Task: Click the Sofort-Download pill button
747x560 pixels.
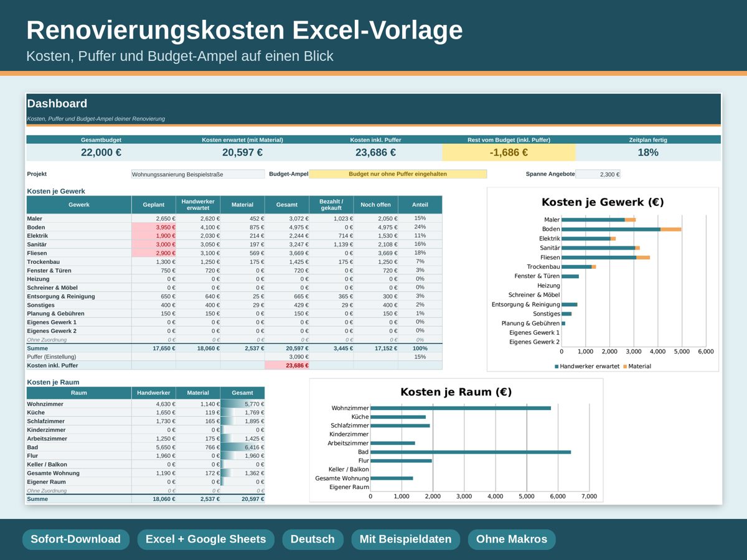Action: coord(76,539)
